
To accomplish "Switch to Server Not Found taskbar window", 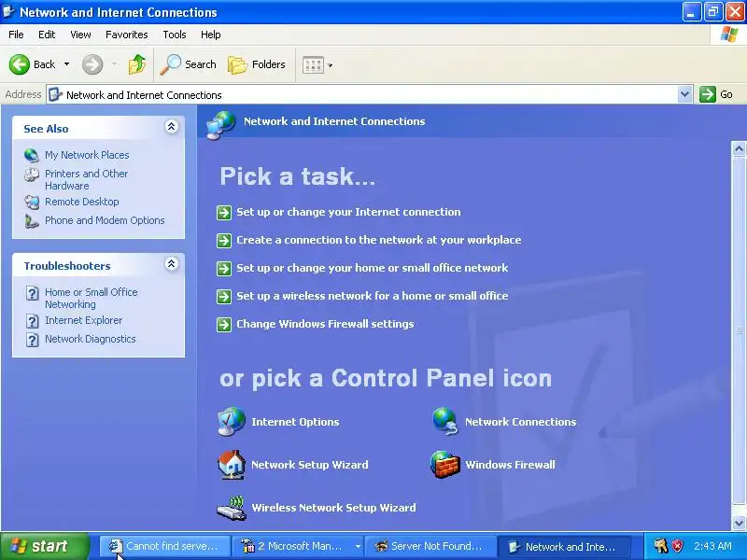I will (x=430, y=546).
